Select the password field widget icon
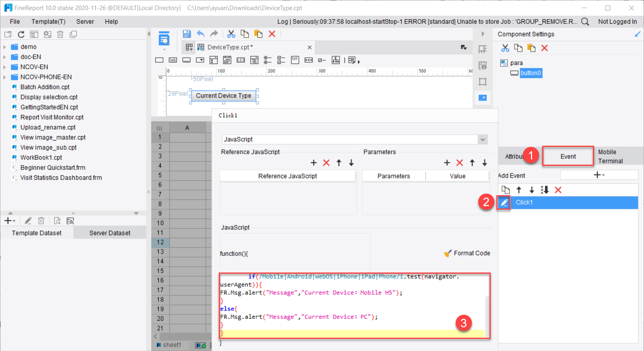 click(309, 60)
